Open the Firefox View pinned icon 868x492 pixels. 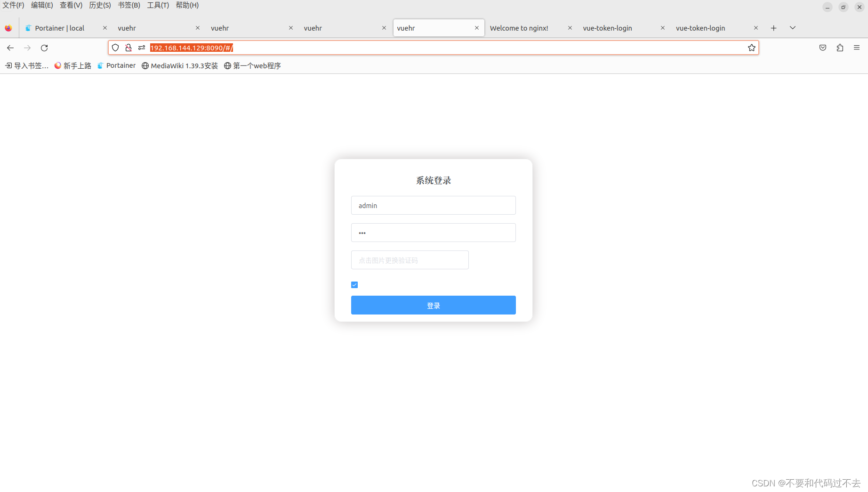point(8,28)
